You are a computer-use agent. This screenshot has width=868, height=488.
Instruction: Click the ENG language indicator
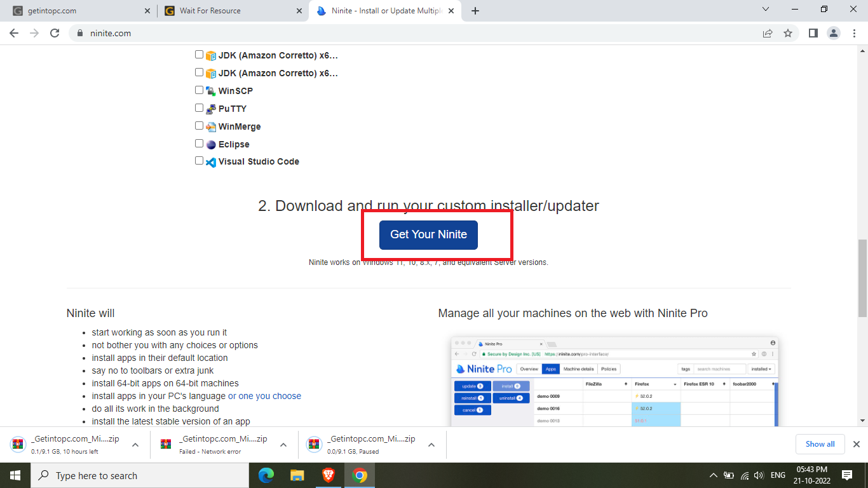pyautogui.click(x=778, y=475)
